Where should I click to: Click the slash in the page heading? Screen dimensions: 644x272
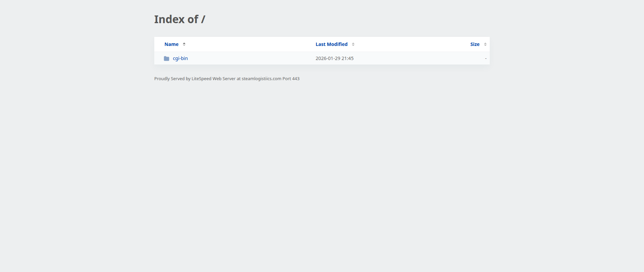pos(203,19)
